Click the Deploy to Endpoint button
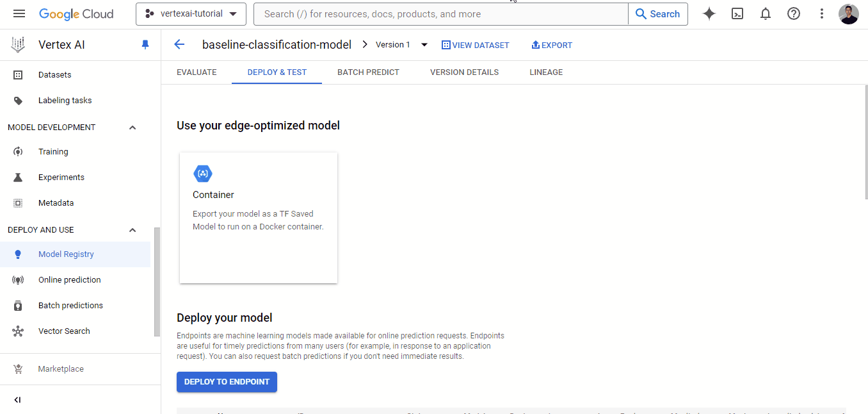Viewport: 868px width, 414px height. [x=227, y=382]
